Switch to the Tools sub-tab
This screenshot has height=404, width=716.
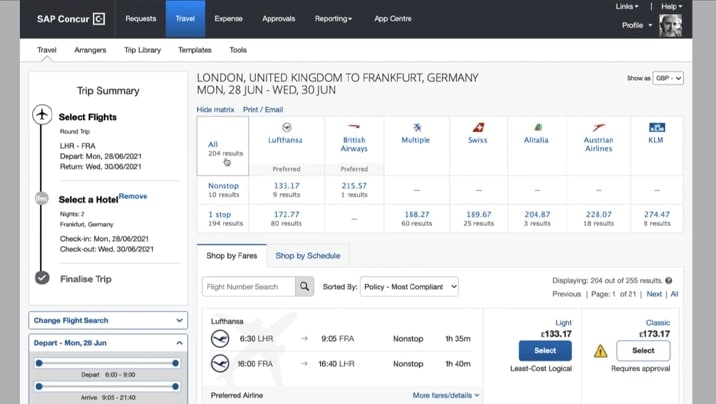(x=238, y=50)
